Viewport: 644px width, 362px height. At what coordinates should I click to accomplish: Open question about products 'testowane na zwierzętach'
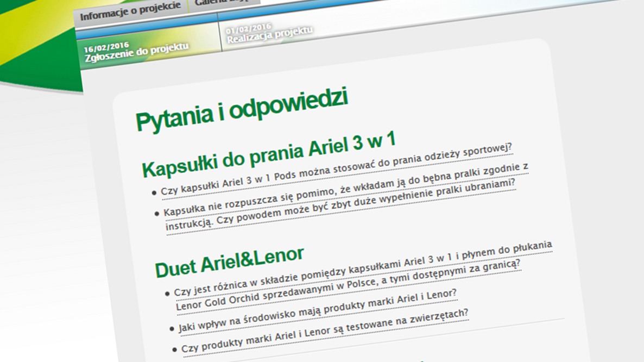click(x=324, y=332)
